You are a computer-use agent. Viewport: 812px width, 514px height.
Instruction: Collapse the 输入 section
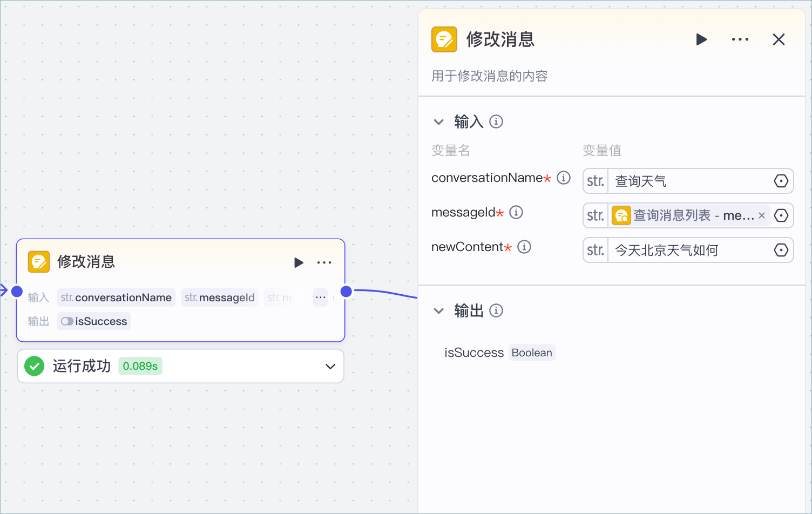tap(439, 122)
